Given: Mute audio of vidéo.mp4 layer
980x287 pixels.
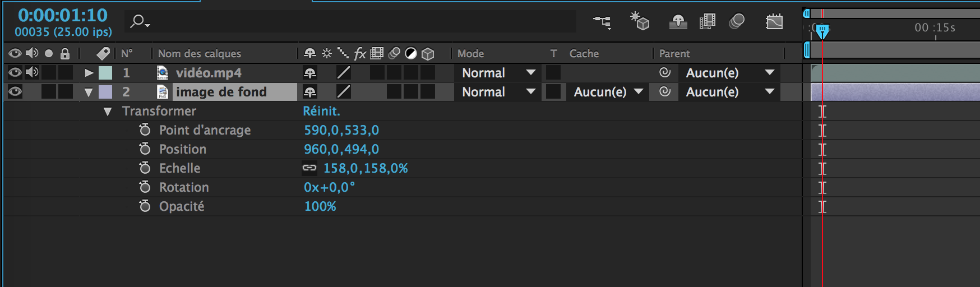Looking at the screenshot, I should click(32, 72).
